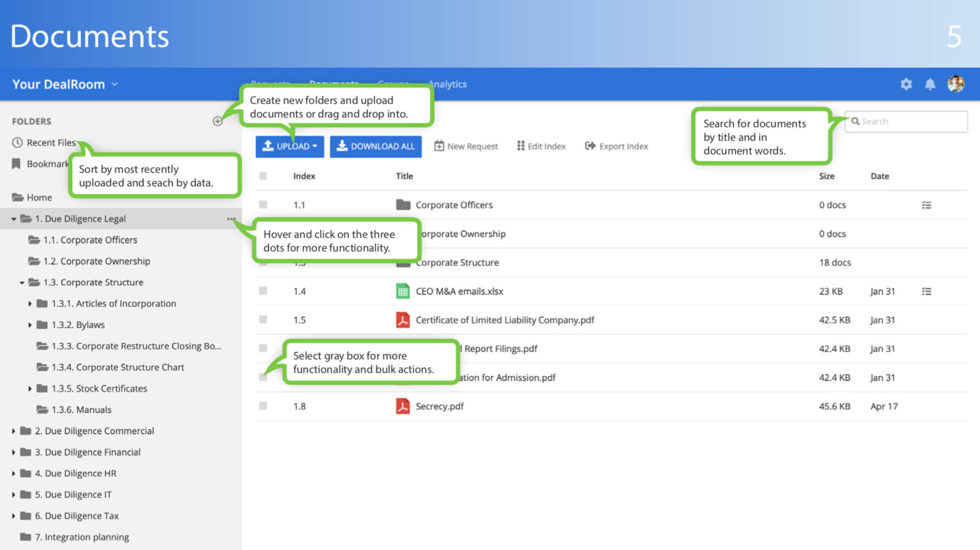Screen dimensions: 980x550
Task: Open Certificate of Limited Liability Company.pdf
Action: [505, 320]
